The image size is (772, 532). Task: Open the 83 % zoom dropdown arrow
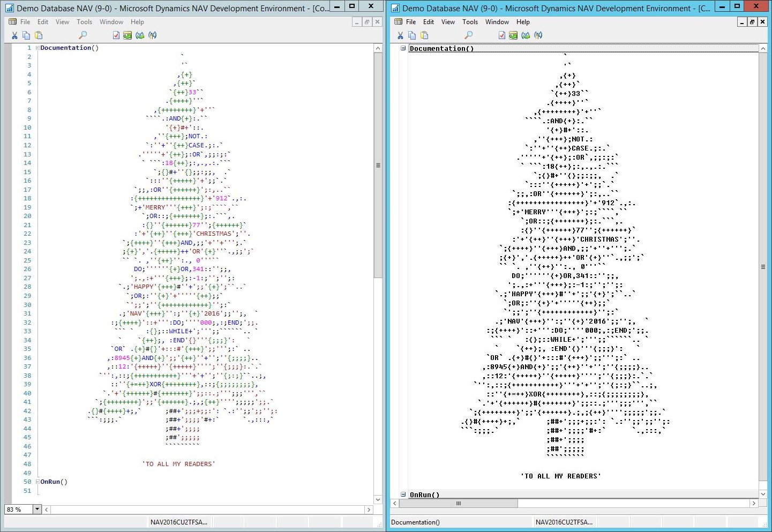37,509
